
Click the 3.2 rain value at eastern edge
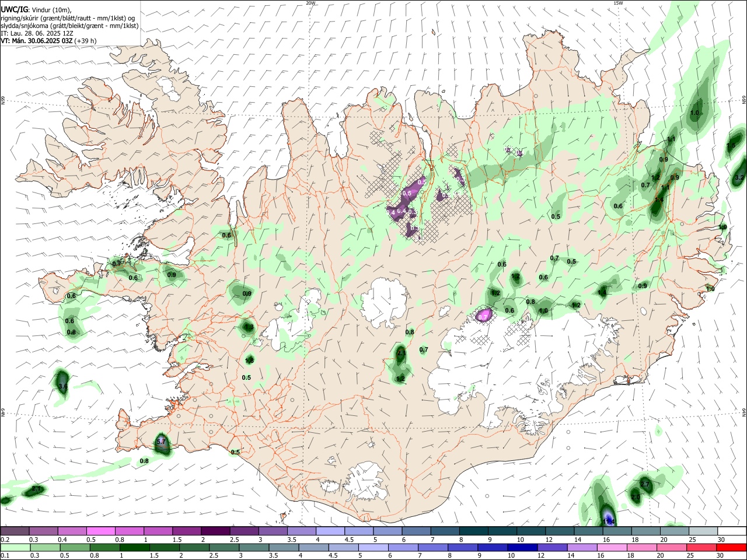pos(739,178)
